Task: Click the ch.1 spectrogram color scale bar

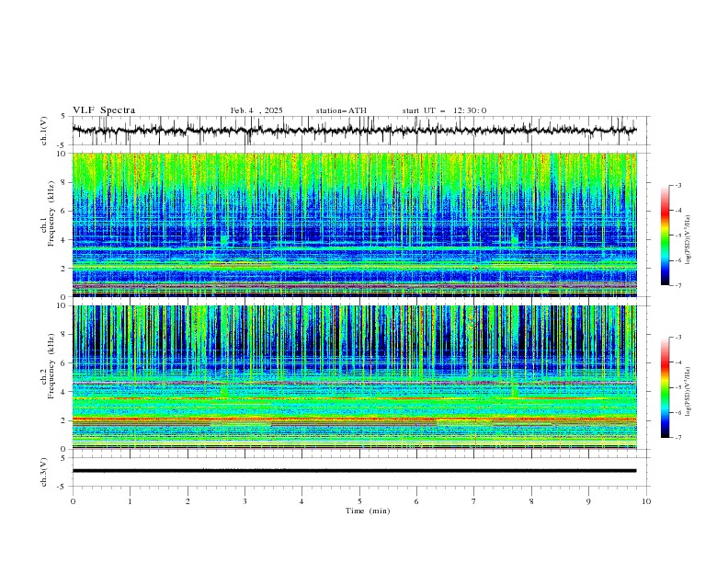Action: tap(665, 236)
